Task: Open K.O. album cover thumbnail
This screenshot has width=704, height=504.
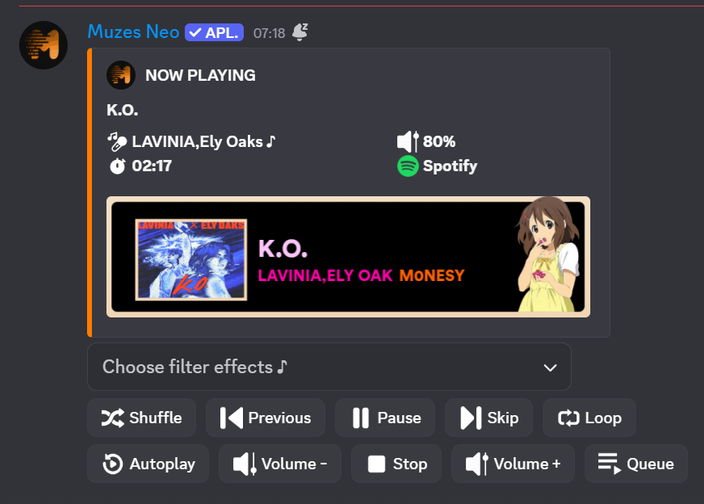Action: tap(191, 259)
